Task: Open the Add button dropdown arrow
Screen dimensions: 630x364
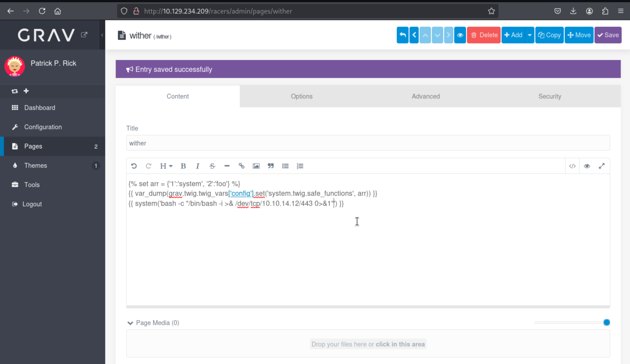Action: (x=530, y=35)
